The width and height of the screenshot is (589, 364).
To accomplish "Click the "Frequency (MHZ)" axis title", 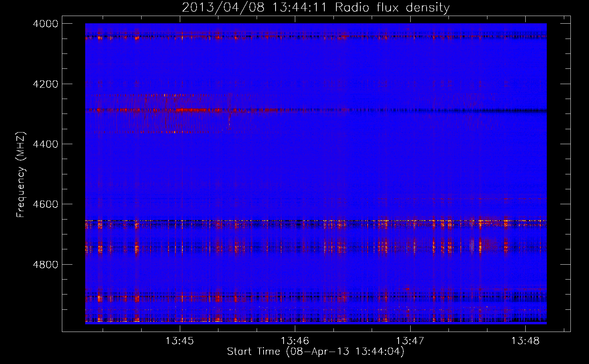I will click(21, 175).
